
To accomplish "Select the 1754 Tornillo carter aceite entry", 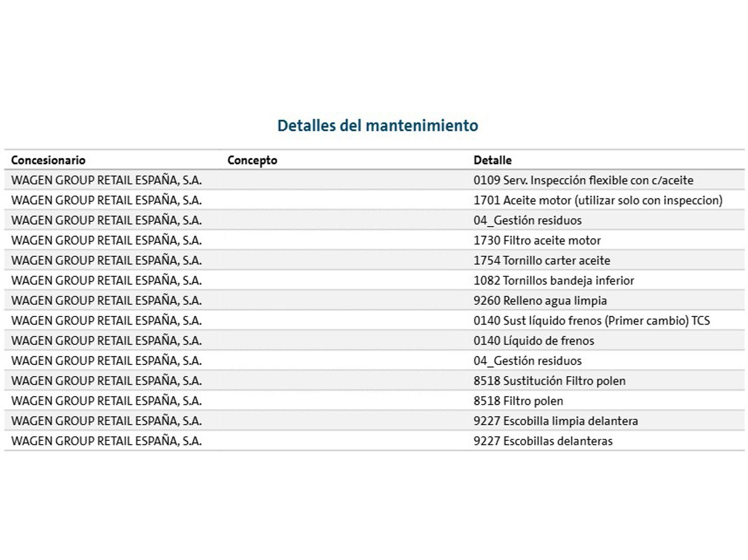I will pyautogui.click(x=542, y=260).
